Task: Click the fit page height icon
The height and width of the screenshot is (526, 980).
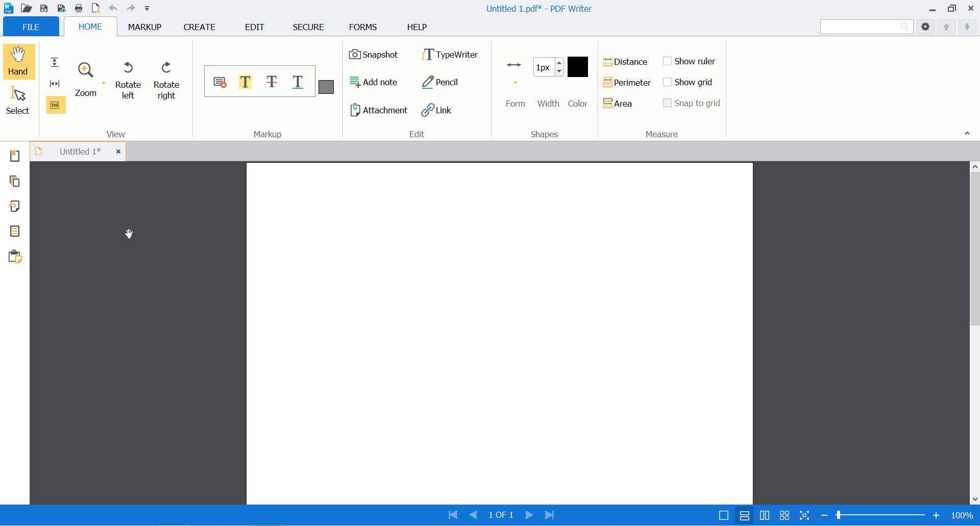Action: [55, 62]
